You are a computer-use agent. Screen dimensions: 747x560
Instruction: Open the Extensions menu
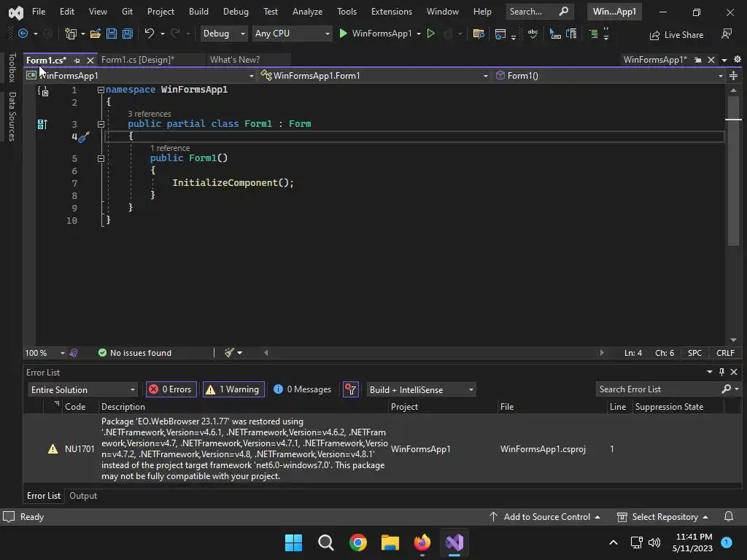[392, 12]
